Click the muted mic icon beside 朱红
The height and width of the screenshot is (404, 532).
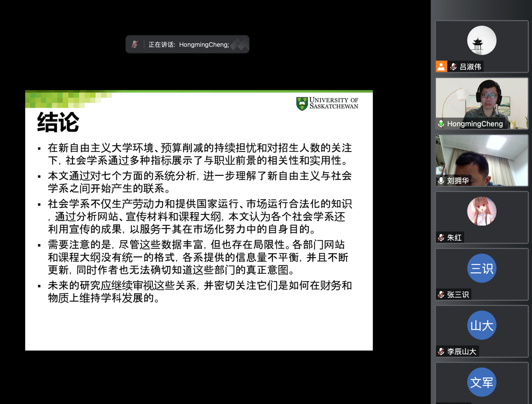[441, 238]
